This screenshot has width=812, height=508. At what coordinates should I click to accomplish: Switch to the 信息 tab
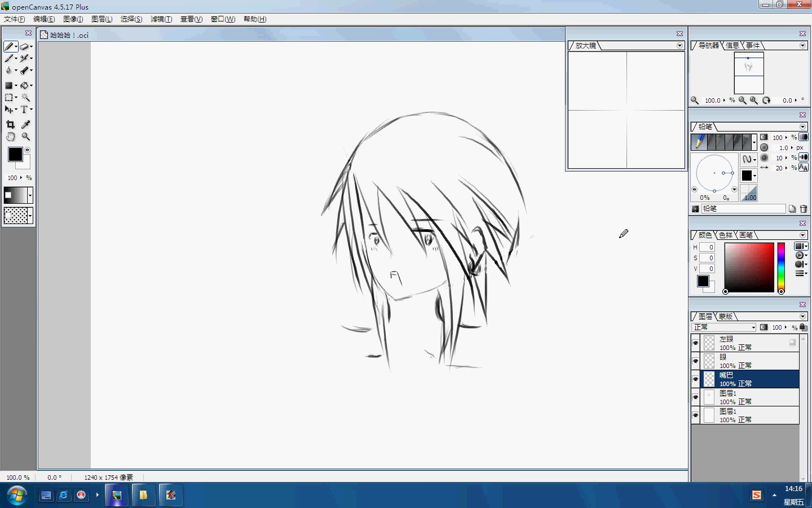[732, 45]
